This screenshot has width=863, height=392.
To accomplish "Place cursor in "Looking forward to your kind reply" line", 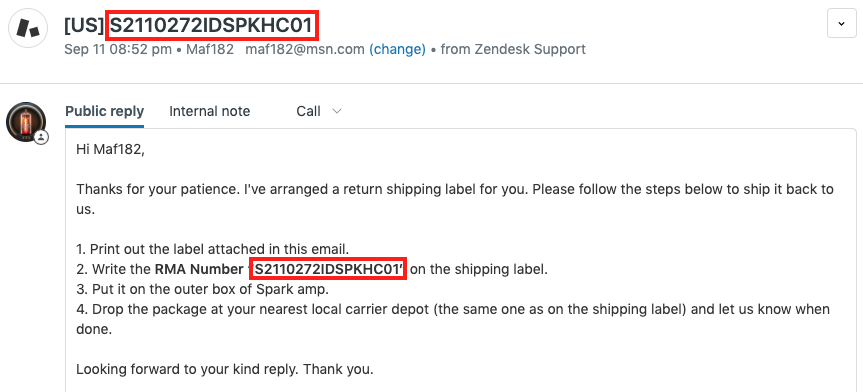I will coord(225,369).
